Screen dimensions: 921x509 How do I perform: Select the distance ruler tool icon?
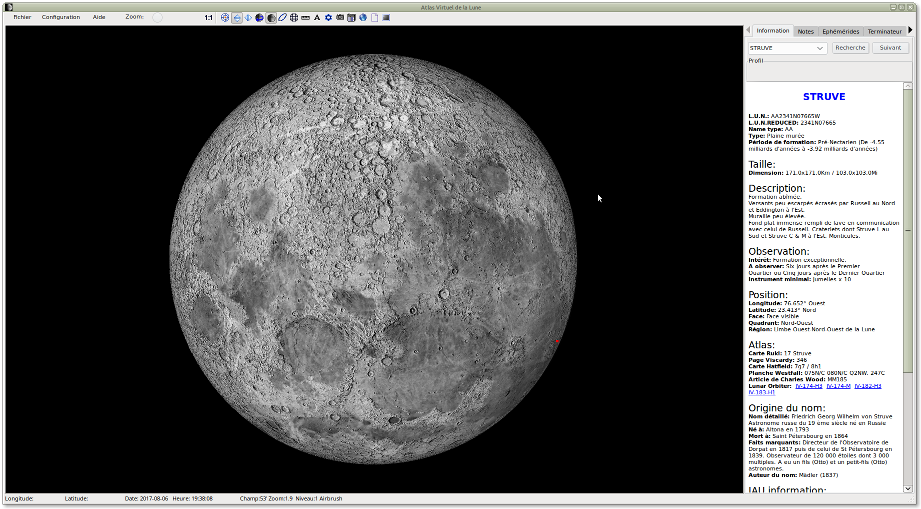pos(305,18)
